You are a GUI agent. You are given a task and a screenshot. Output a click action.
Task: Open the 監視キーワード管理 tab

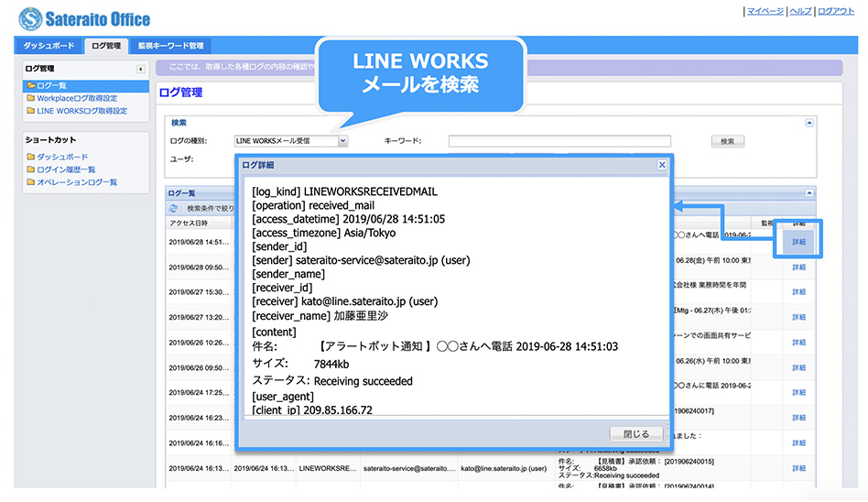170,46
